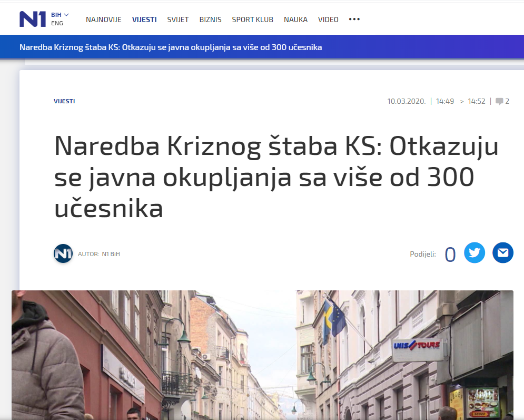Screen dimensions: 524x420
Task: Click sticky banner headline about Krizni štab
Action: point(171,47)
